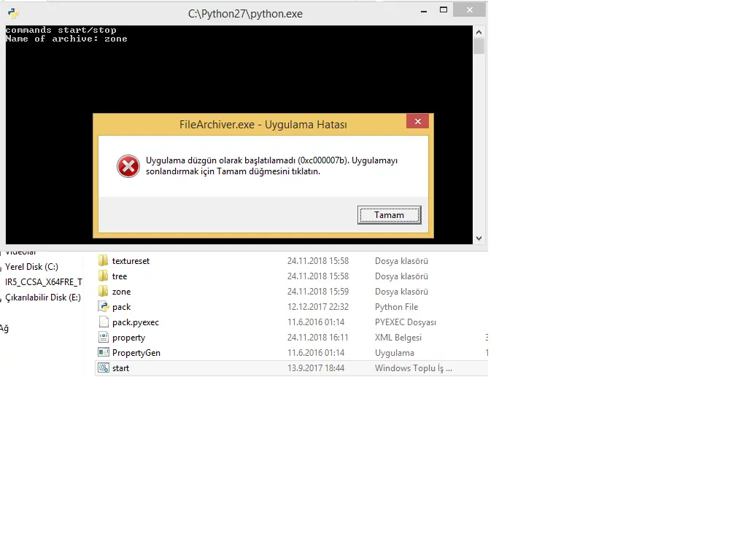747x560 pixels.
Task: Click the tree folder icon
Action: click(104, 276)
